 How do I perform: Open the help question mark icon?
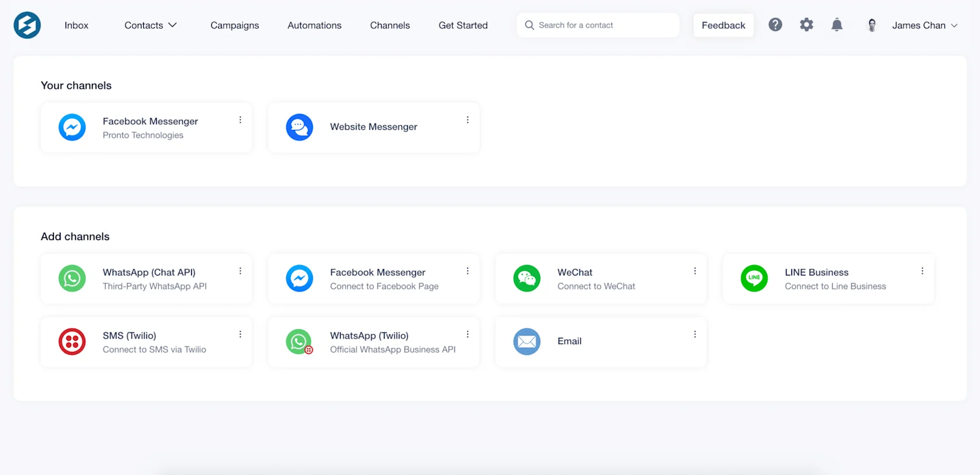point(775,24)
